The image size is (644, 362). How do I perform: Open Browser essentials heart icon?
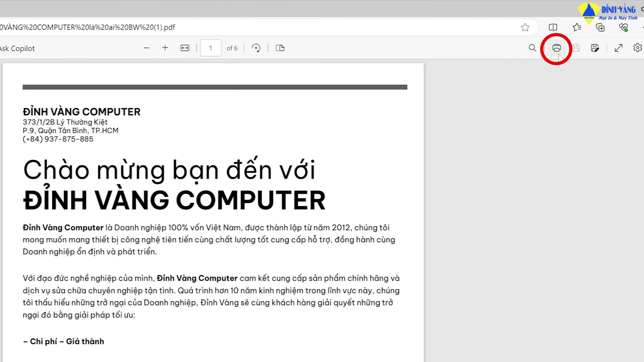(x=624, y=27)
